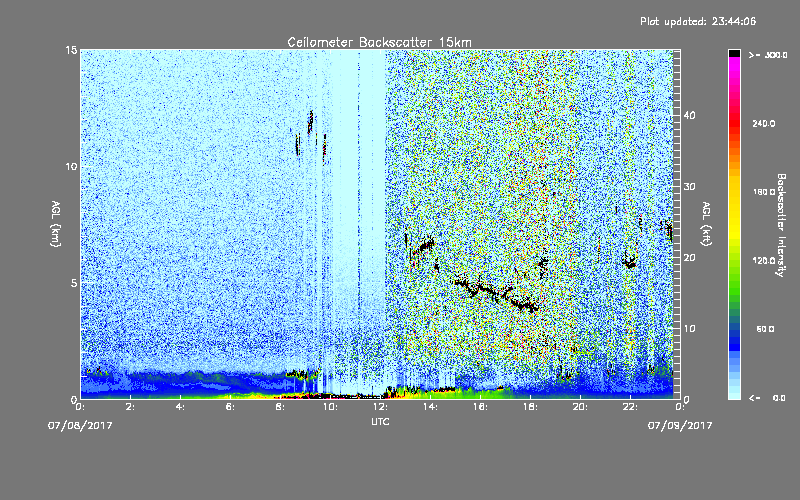Click the '120.0' colorbar label
Image resolution: width=800 pixels, height=500 pixels.
tap(764, 261)
